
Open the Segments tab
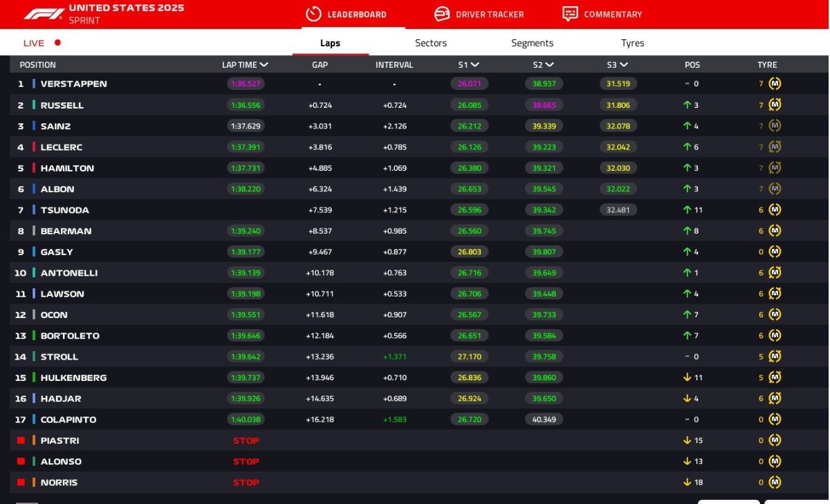coord(532,43)
